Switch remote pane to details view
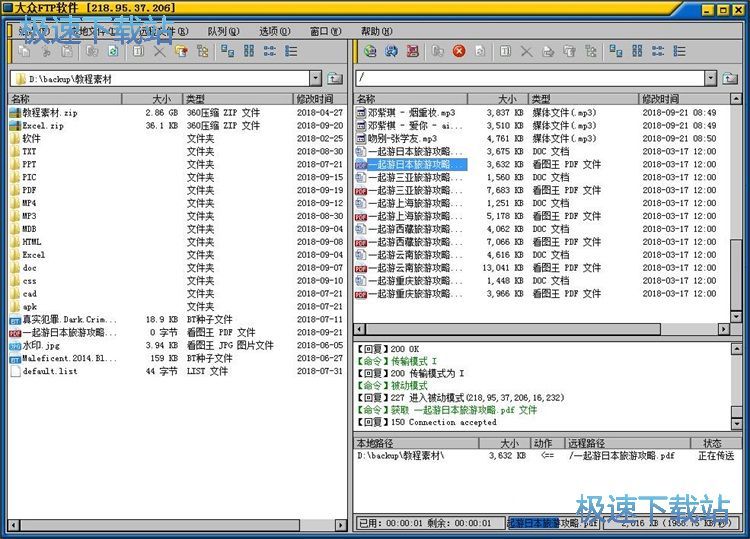 tap(679, 51)
